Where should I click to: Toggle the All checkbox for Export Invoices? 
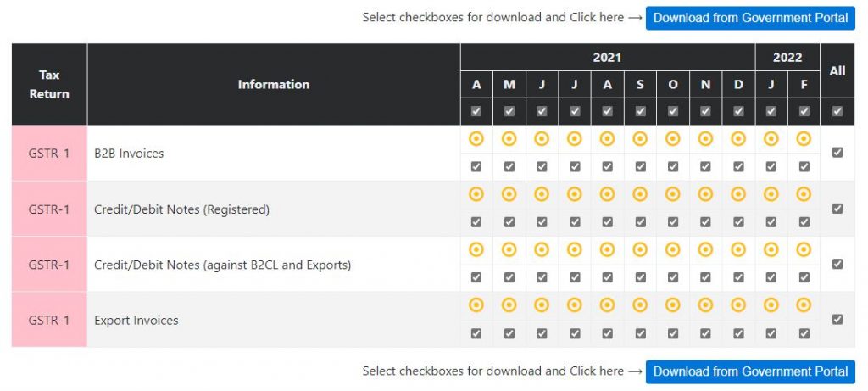pos(837,320)
